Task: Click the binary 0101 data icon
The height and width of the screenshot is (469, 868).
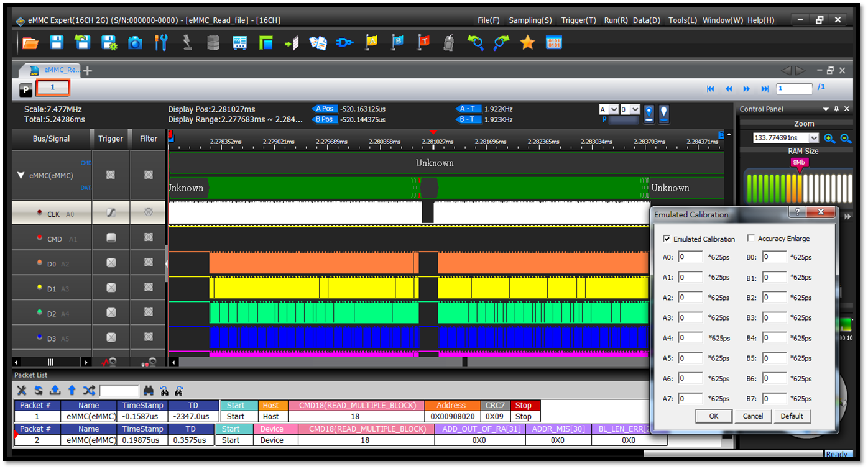Action: click(x=554, y=43)
